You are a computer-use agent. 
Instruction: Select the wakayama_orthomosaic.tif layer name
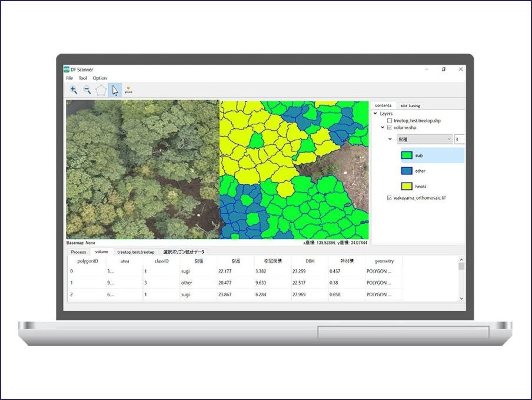tap(420, 197)
